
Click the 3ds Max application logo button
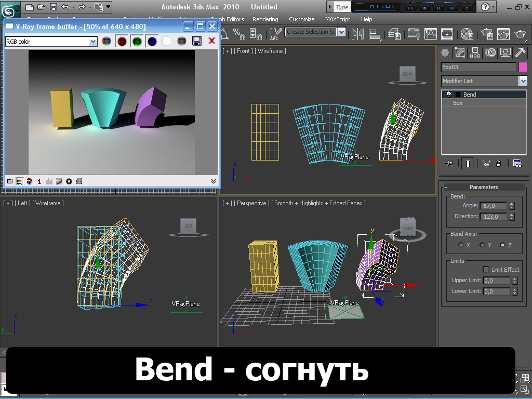(x=8, y=12)
